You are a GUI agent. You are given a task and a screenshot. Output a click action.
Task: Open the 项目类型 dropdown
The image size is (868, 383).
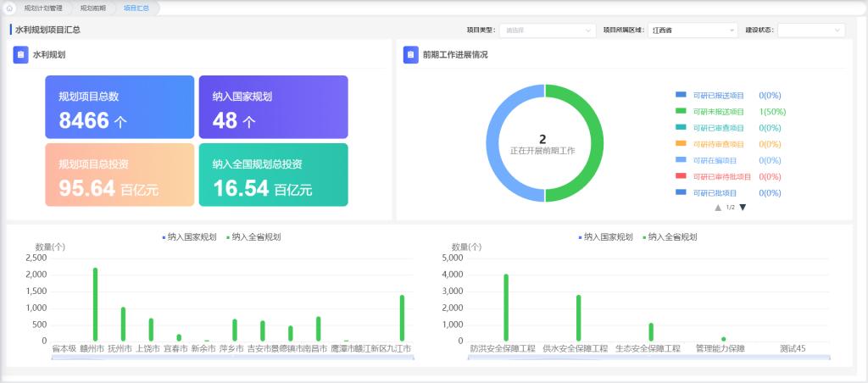(x=548, y=31)
